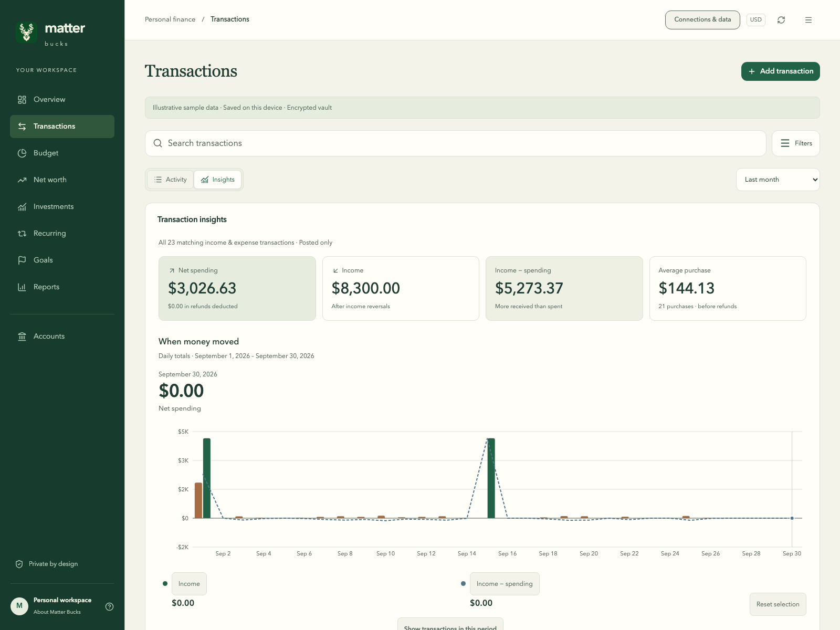This screenshot has height=630, width=840.
Task: Expand the Last month period dropdown
Action: [x=778, y=180]
